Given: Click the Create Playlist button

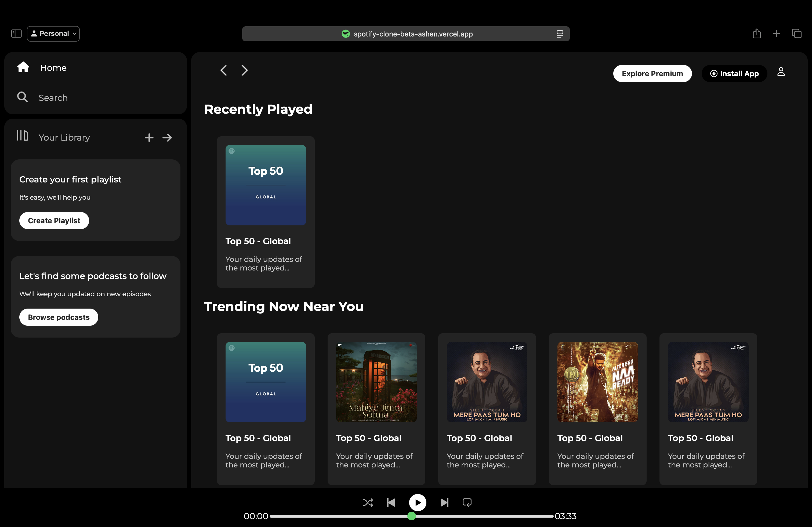Looking at the screenshot, I should point(54,220).
